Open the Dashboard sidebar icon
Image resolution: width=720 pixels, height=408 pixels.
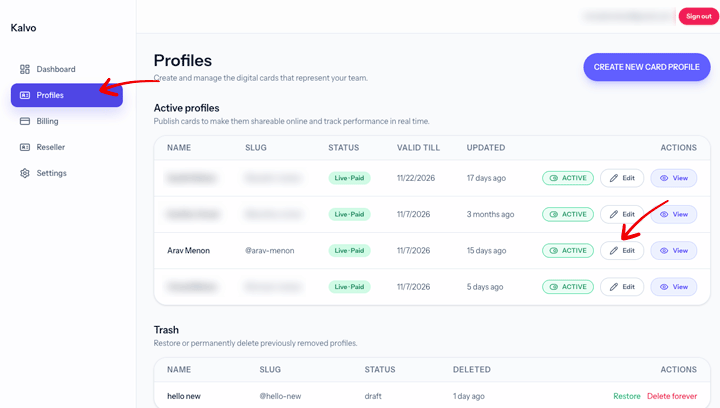point(25,69)
